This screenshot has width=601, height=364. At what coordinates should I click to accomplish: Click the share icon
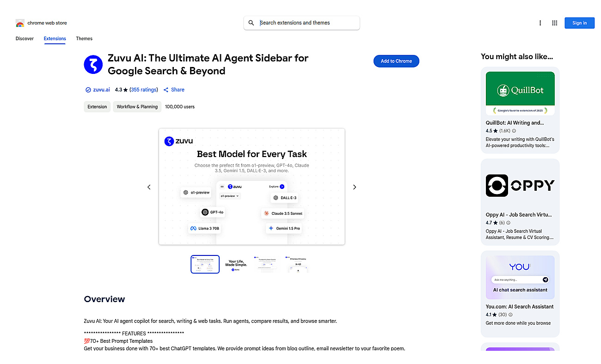click(x=166, y=90)
